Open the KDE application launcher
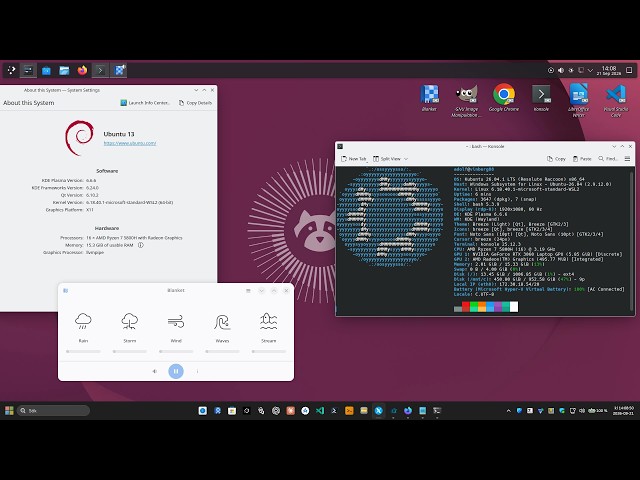 click(x=11, y=70)
